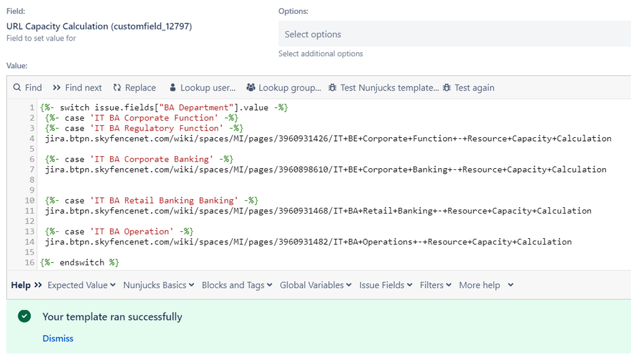Image resolution: width=631 pixels, height=364 pixels.
Task: Click Retail+Banking URL on line 11
Action: [x=318, y=211]
